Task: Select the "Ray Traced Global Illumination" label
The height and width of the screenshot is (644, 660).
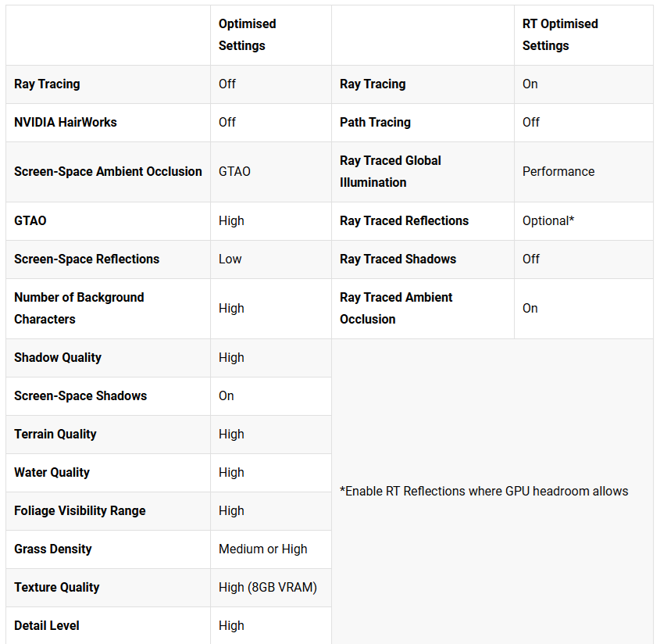Action: pyautogui.click(x=391, y=171)
